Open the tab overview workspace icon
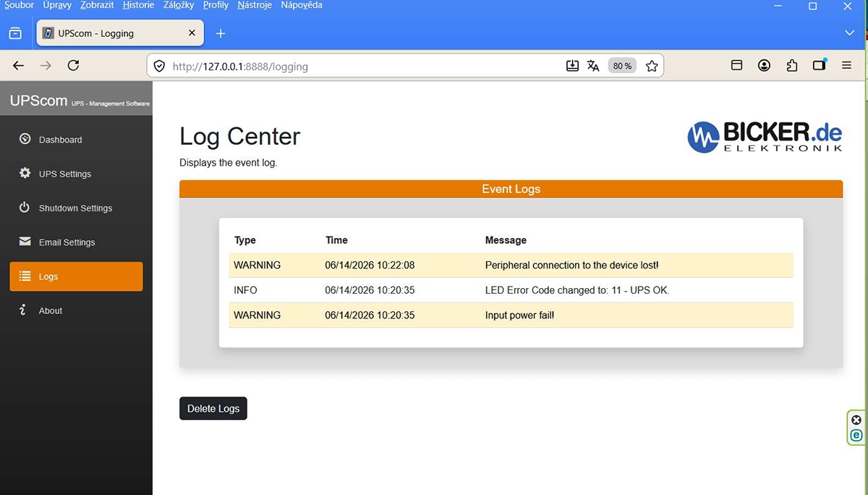 [15, 33]
